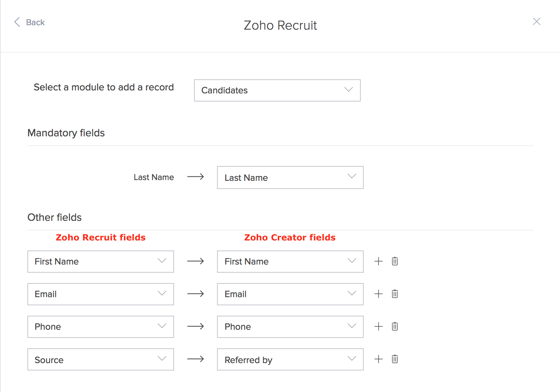The width and height of the screenshot is (560, 392).
Task: Delete the Source to Referred by mapping
Action: pyautogui.click(x=395, y=359)
